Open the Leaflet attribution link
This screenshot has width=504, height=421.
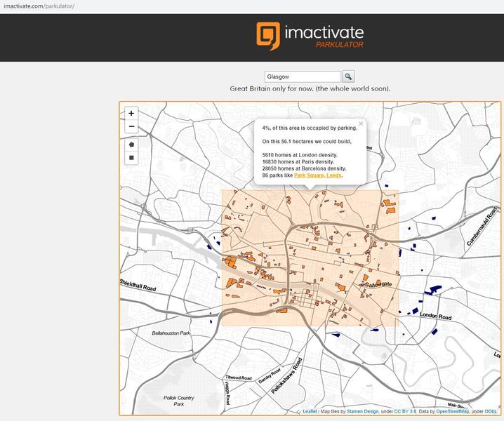[309, 411]
